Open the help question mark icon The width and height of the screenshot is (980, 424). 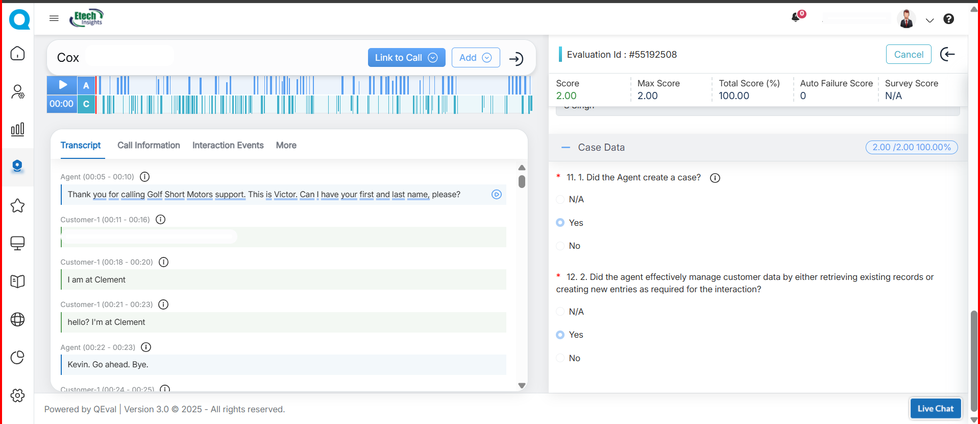coord(948,19)
